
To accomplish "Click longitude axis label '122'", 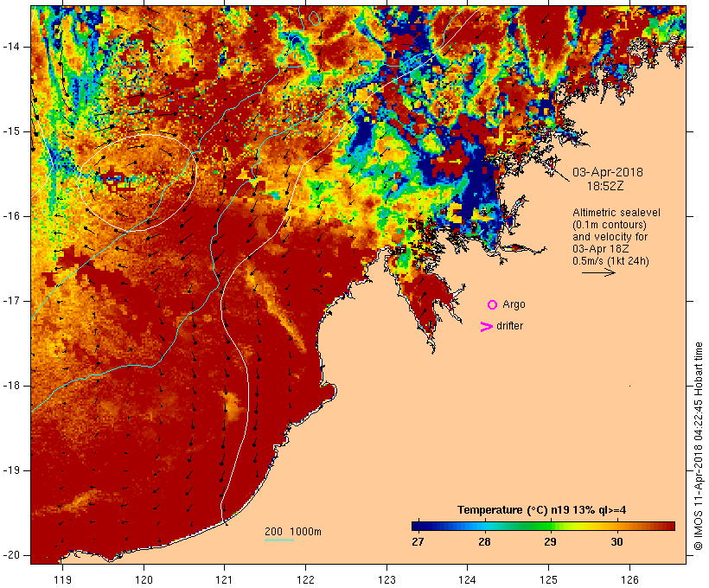I will tap(306, 580).
